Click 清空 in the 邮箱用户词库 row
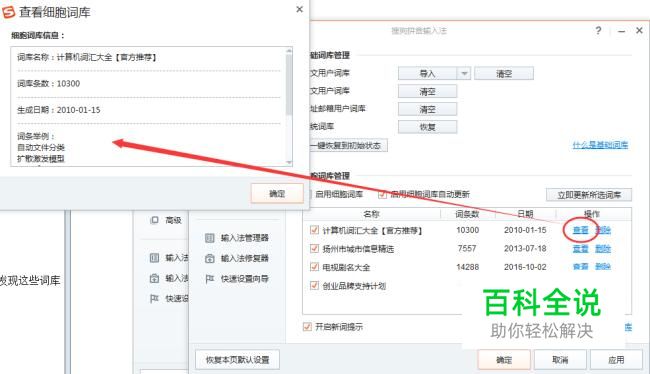Viewport: 650px width, 374px height. 427,109
